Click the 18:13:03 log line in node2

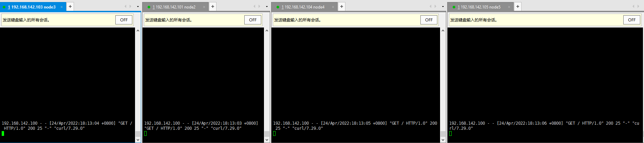pyautogui.click(x=201, y=126)
